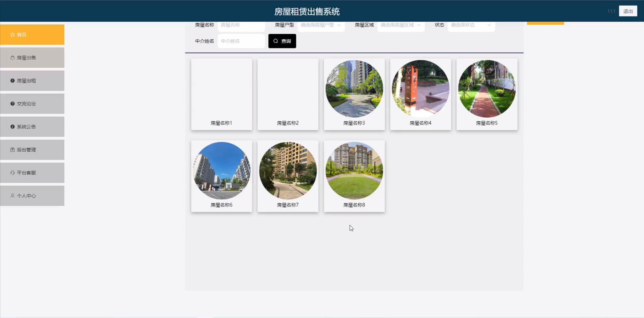Click the info icon beside 系统公告
This screenshot has width=644, height=318.
pos(12,127)
